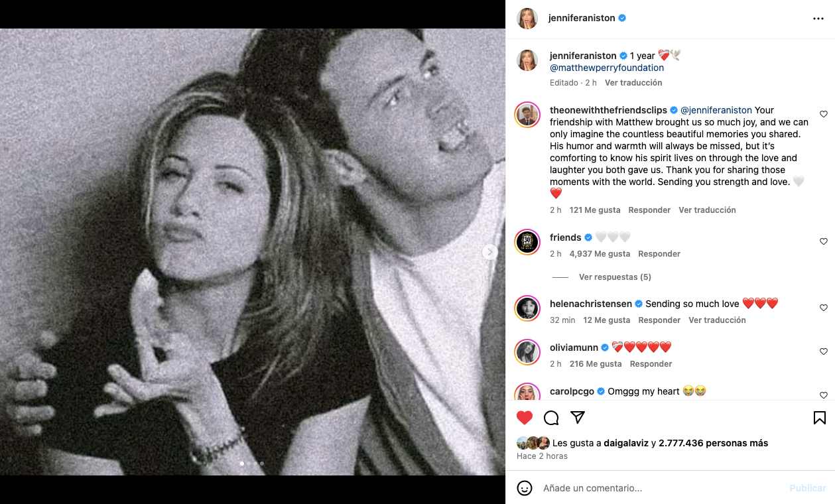The image size is (835, 504).
Task: Go to next photo in carousel
Action: [x=489, y=252]
